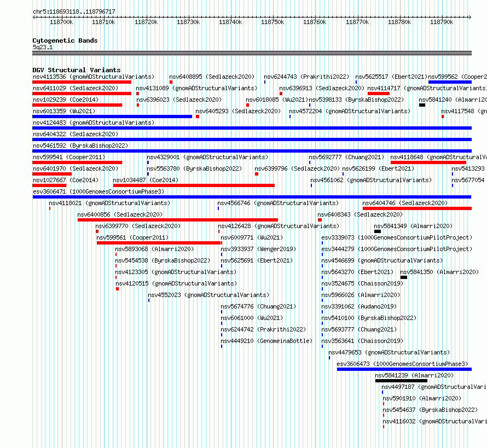The height and width of the screenshot is (448, 487).
Task: Click the black marker under nsv5841349
Action: point(378,231)
